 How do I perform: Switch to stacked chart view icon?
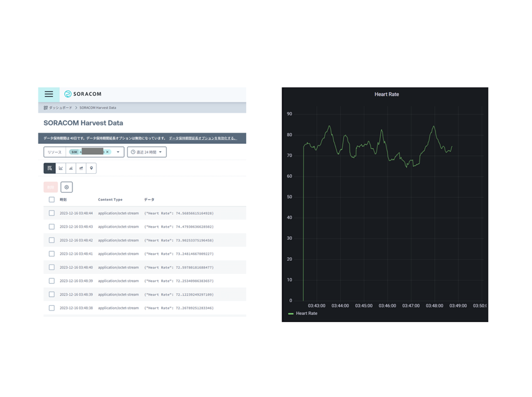(81, 169)
